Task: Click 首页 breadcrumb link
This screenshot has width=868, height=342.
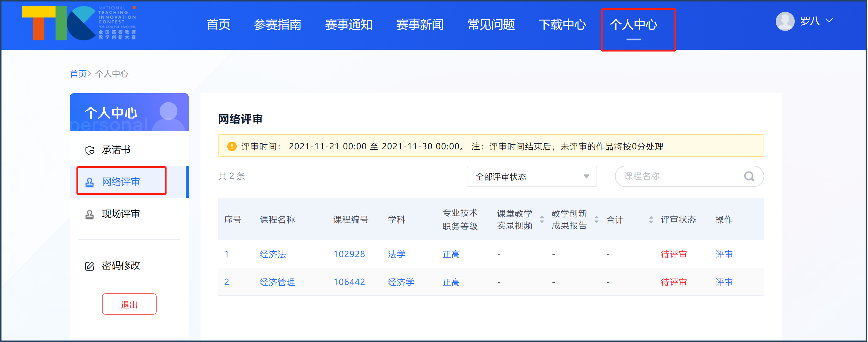Action: (78, 74)
